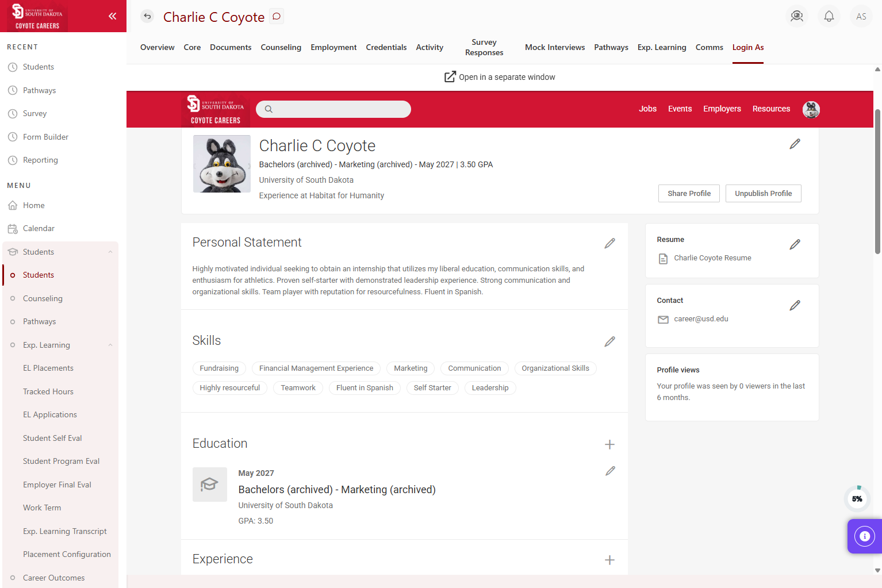
Task: Add a new Experience entry
Action: click(610, 560)
